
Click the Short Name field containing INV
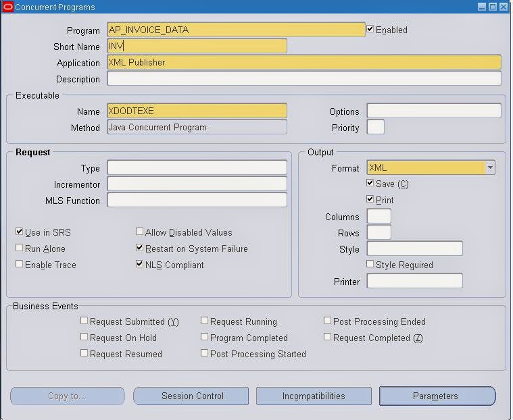pos(197,46)
